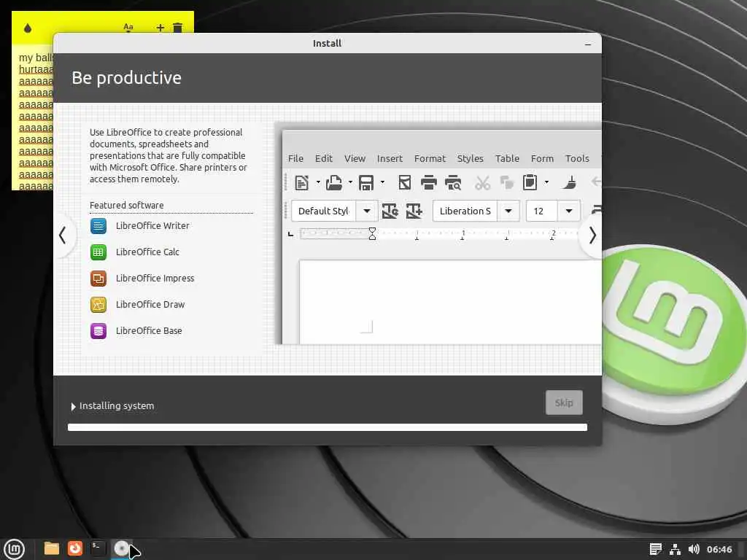Open the font size 12 dropdown arrow

point(569,211)
